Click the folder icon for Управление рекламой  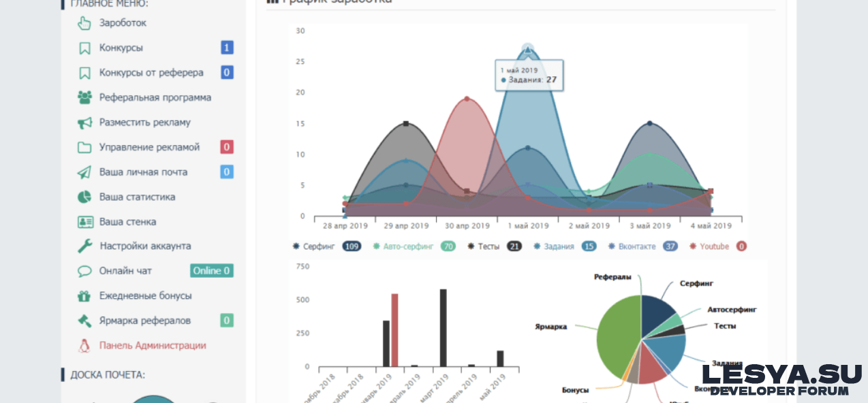click(x=84, y=148)
